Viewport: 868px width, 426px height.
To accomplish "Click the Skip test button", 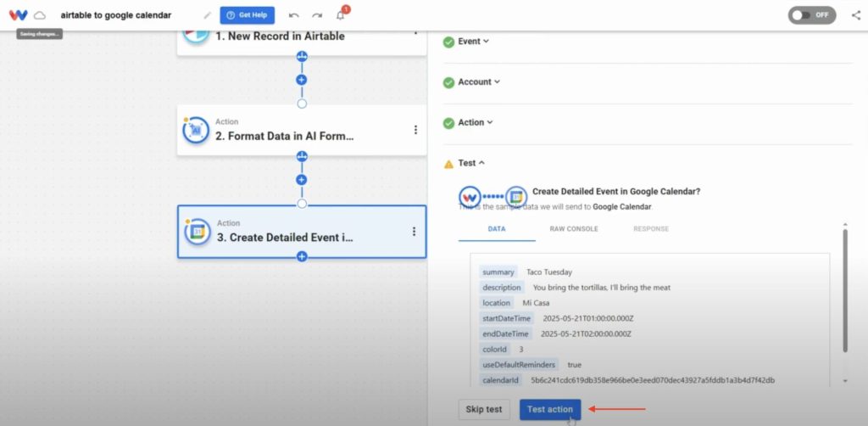I will point(484,409).
